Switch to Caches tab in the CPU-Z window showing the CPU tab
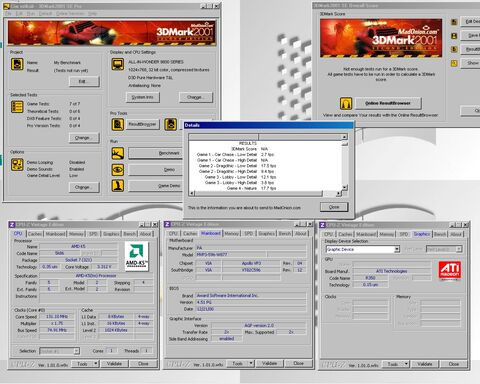The image size is (480, 384). click(35, 234)
